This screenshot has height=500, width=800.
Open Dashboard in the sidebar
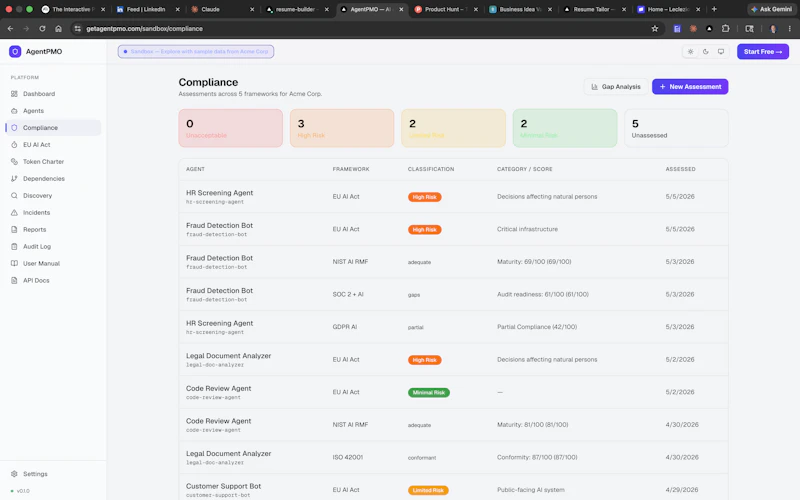[39, 94]
